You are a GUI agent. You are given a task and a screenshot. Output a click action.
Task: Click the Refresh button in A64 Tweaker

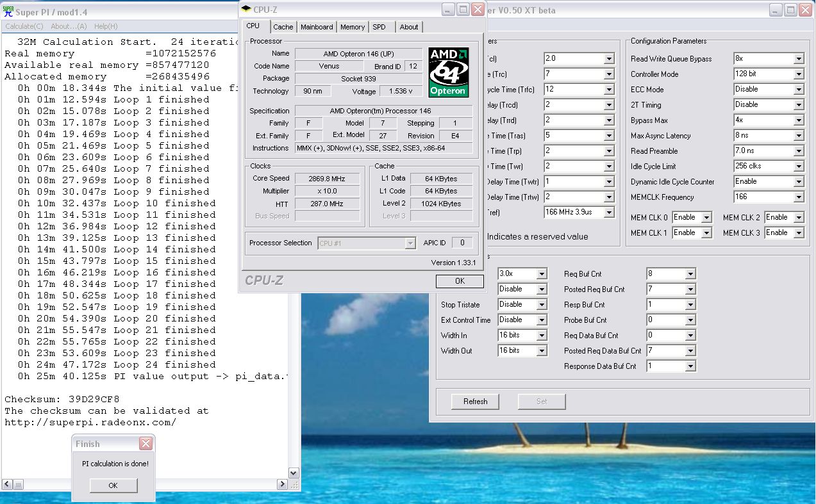pos(475,402)
